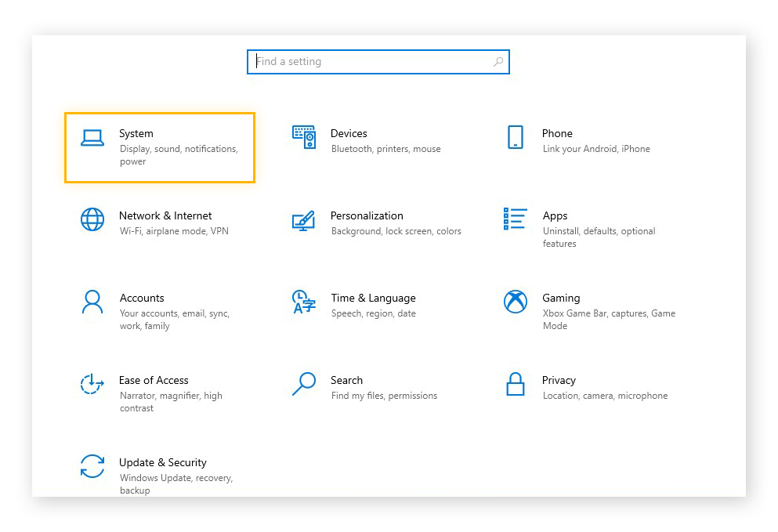Click the Privacy lock icon

(x=516, y=384)
